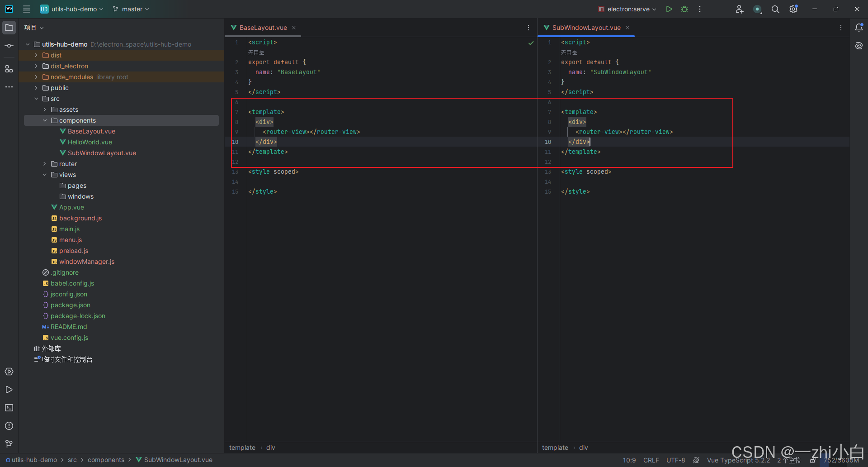Open the Commit tool window

pyautogui.click(x=9, y=46)
